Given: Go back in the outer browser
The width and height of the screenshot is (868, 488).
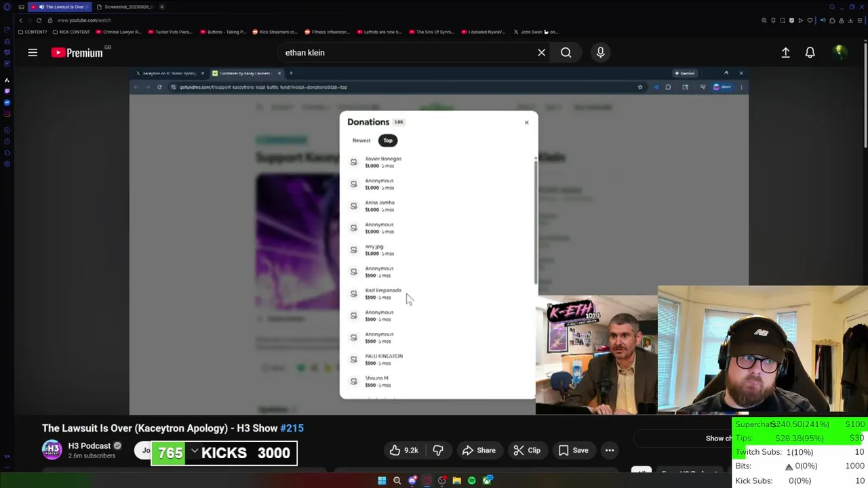Looking at the screenshot, I should click(20, 20).
